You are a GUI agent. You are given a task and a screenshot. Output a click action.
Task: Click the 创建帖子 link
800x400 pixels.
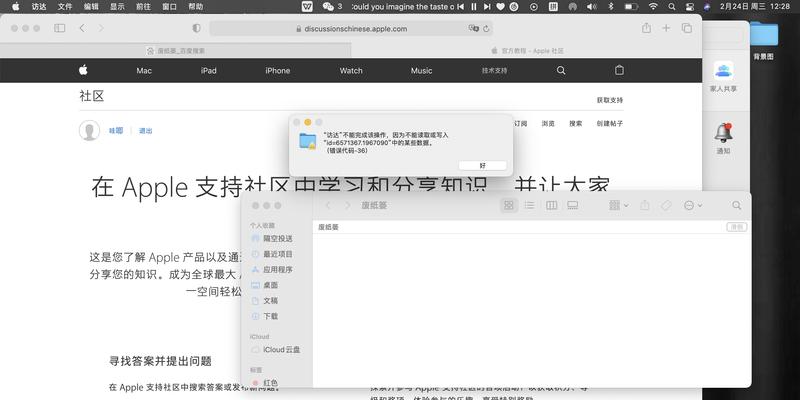pyautogui.click(x=610, y=123)
